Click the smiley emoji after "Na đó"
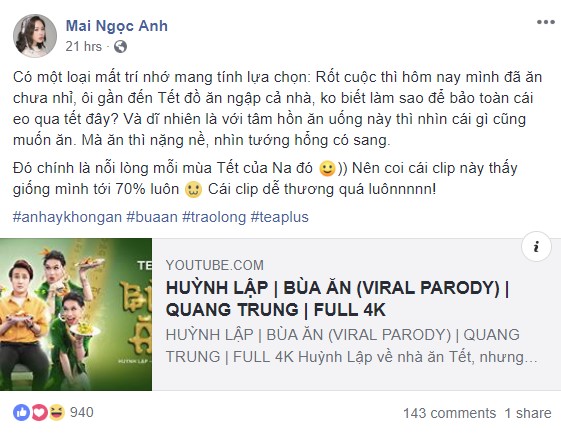The image size is (561, 433). (x=327, y=169)
